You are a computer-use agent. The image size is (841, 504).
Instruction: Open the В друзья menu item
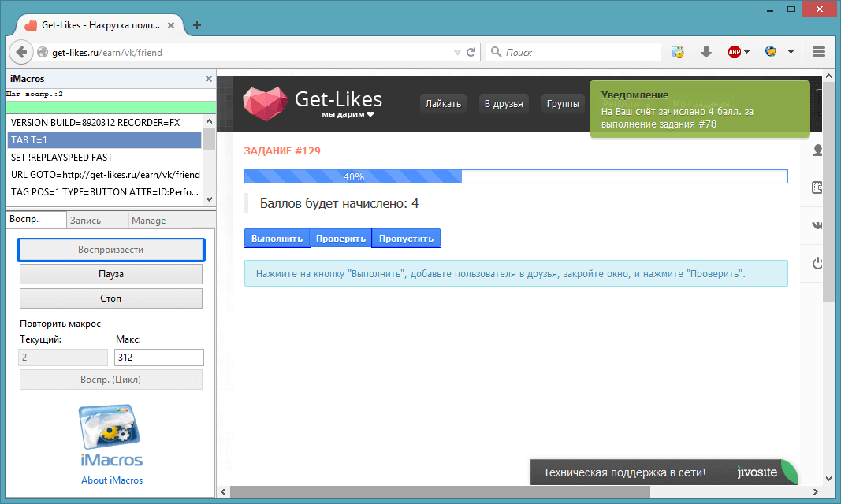click(x=504, y=103)
